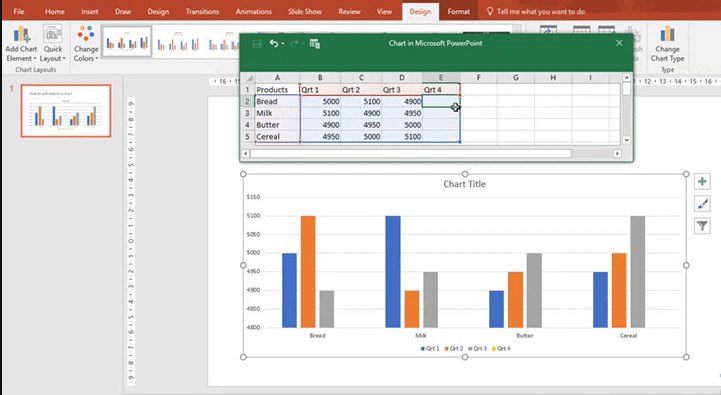Click the save icon in data window
This screenshot has width=721, height=395.
[257, 44]
